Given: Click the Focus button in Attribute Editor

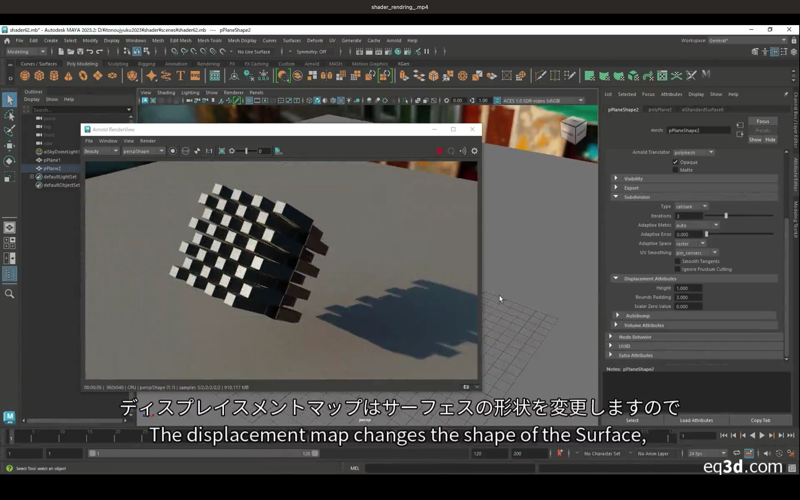Looking at the screenshot, I should [x=763, y=121].
